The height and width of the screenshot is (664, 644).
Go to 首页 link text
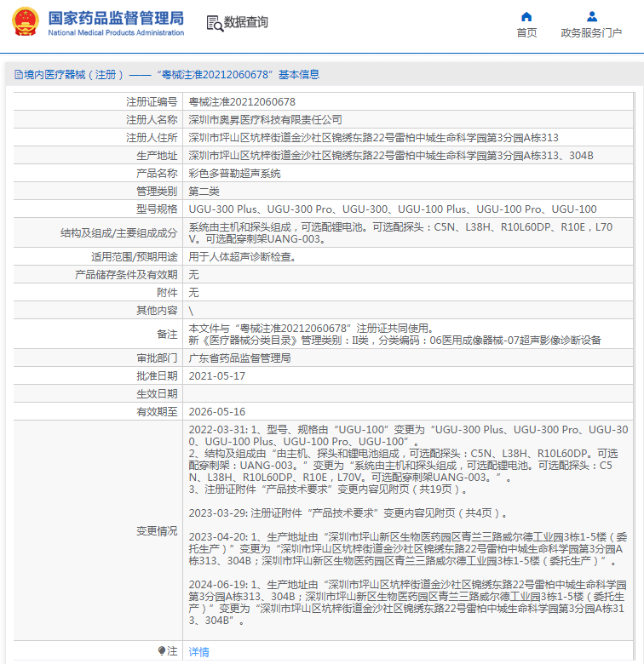pyautogui.click(x=526, y=32)
